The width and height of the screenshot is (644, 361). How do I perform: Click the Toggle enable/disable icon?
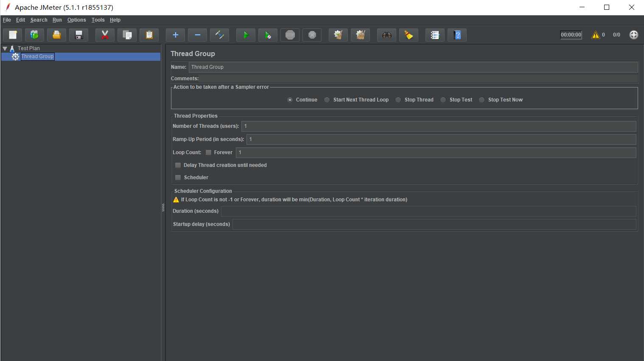tap(220, 35)
